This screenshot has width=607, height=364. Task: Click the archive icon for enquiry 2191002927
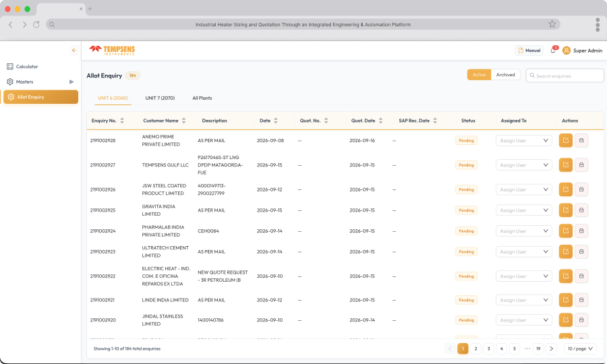(581, 164)
